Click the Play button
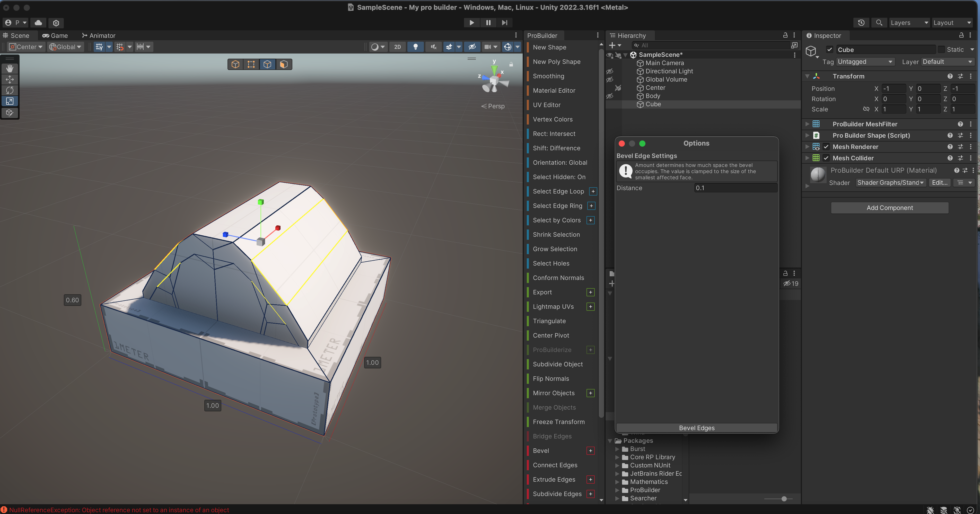The width and height of the screenshot is (980, 514). 471,23
